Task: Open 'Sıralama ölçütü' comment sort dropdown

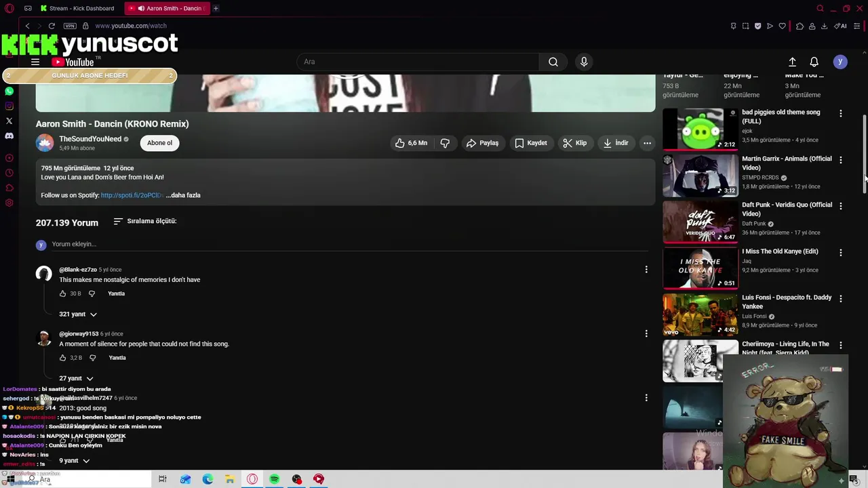Action: pyautogui.click(x=145, y=222)
